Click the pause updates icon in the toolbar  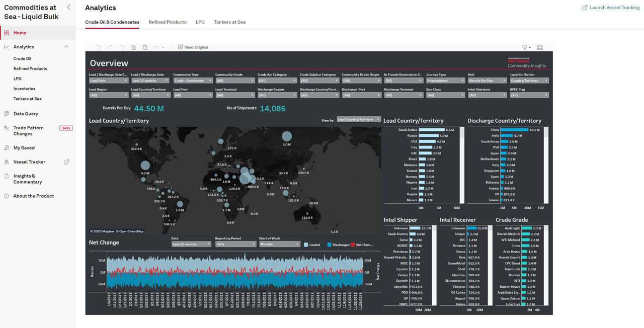pyautogui.click(x=145, y=47)
